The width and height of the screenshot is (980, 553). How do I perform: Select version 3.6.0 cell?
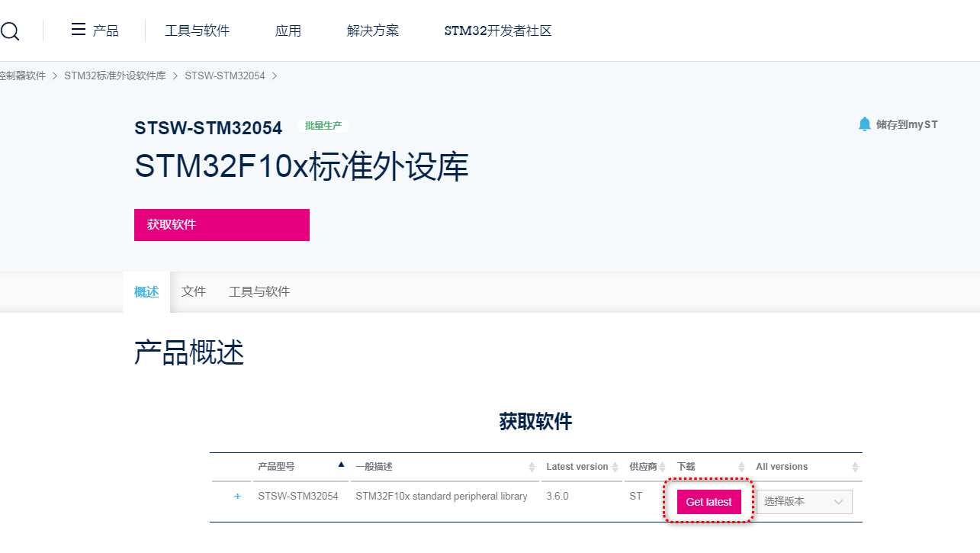click(x=557, y=496)
